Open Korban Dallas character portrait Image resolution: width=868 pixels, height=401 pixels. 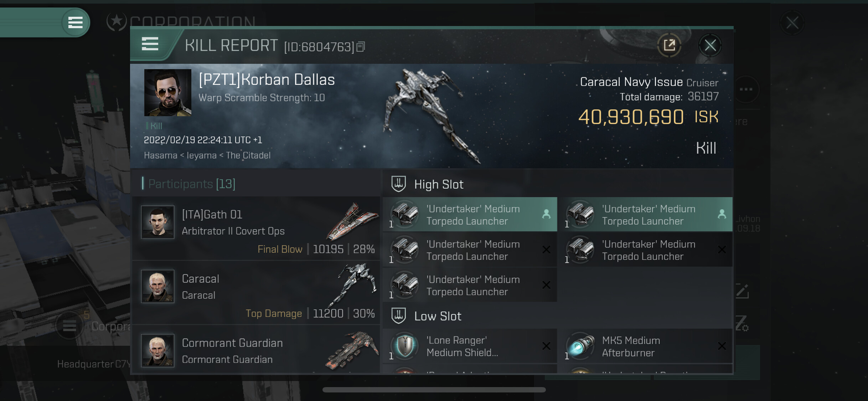pyautogui.click(x=167, y=93)
